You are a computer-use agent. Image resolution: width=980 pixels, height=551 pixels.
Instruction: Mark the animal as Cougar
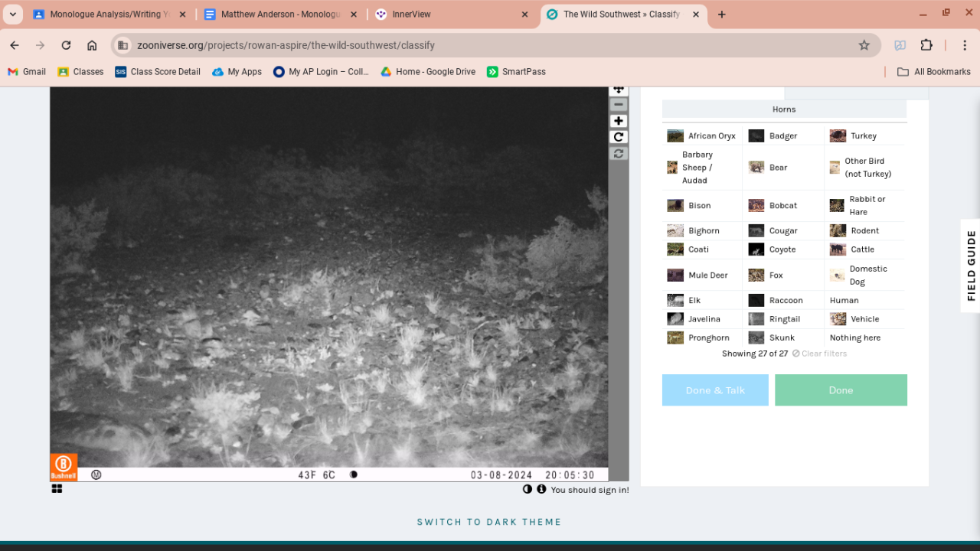tap(783, 231)
